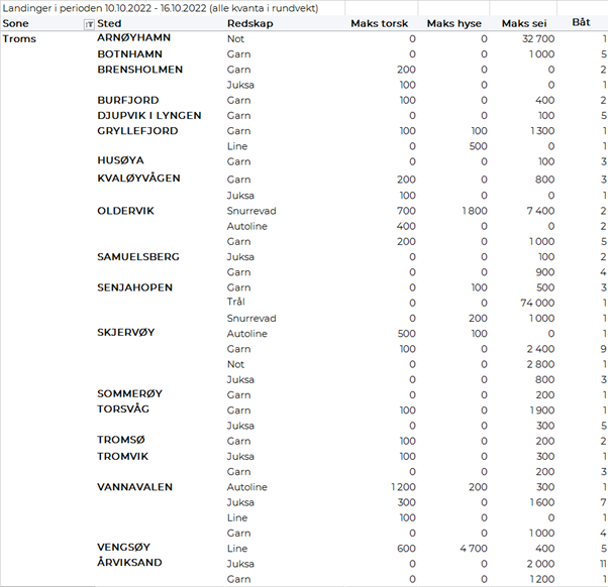Click the Troms zone cell
608x587 pixels.
(x=20, y=39)
